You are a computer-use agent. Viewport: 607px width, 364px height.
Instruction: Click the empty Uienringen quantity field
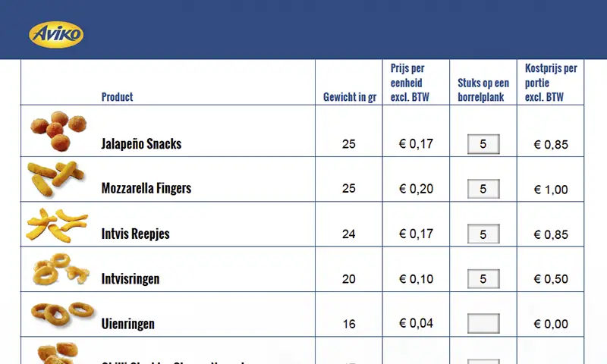(483, 324)
